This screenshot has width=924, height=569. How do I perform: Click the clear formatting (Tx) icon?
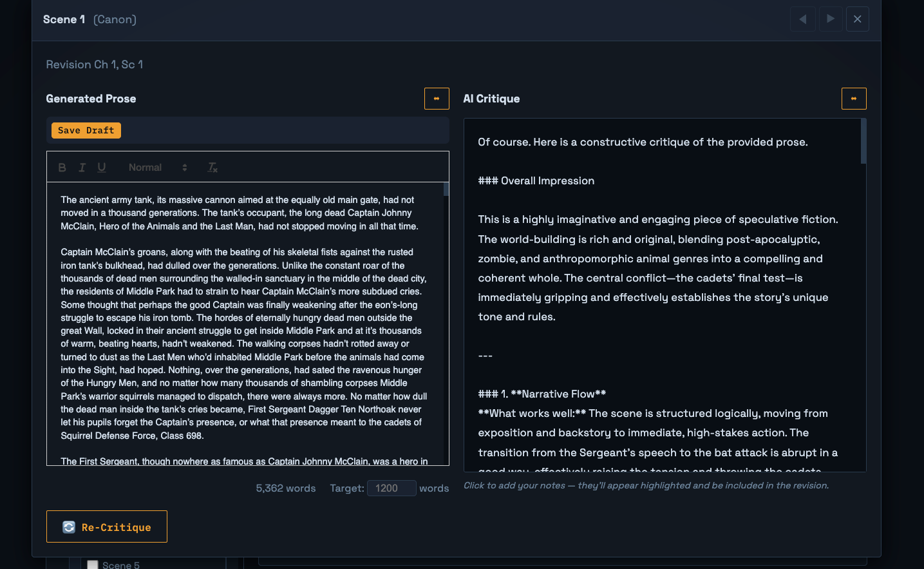pyautogui.click(x=212, y=167)
